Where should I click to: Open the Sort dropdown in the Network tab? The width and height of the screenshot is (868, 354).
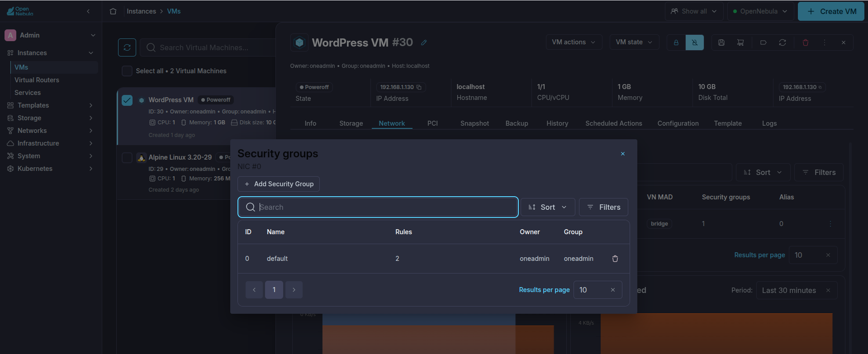click(x=763, y=172)
